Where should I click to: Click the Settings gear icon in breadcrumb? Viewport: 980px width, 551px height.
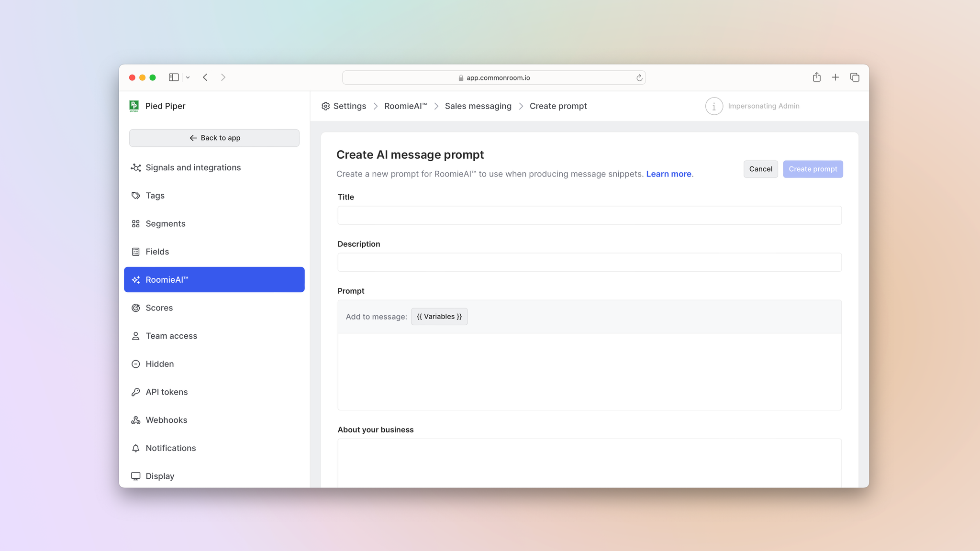tap(326, 106)
